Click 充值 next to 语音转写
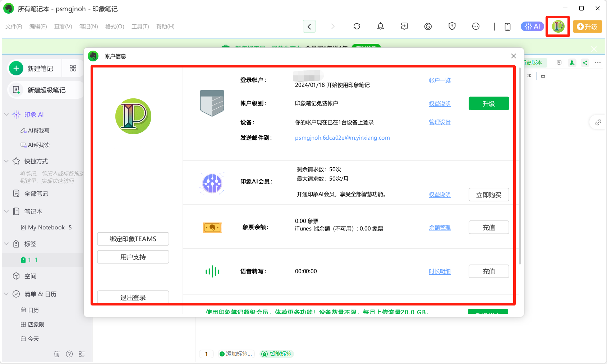 click(x=489, y=271)
